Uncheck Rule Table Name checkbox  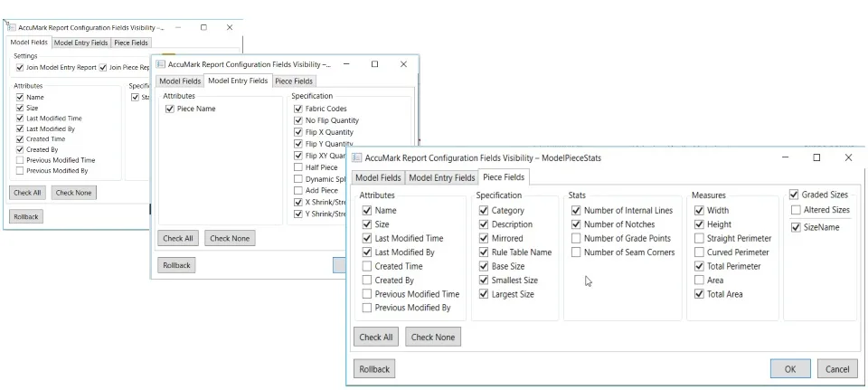483,252
